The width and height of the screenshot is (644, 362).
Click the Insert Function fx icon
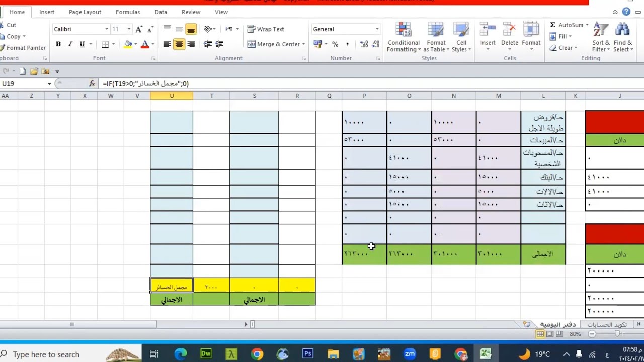click(x=92, y=84)
